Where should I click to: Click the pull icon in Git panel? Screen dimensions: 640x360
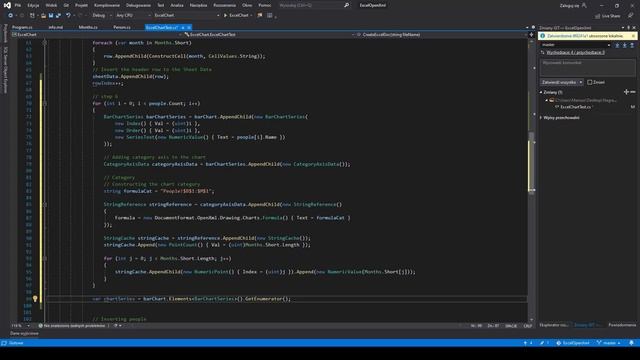point(624,45)
